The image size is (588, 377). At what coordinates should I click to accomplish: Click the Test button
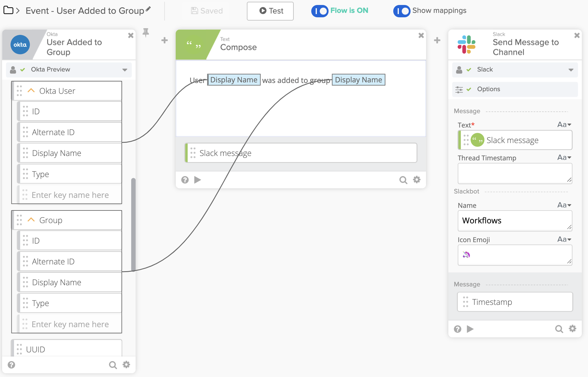pyautogui.click(x=270, y=11)
